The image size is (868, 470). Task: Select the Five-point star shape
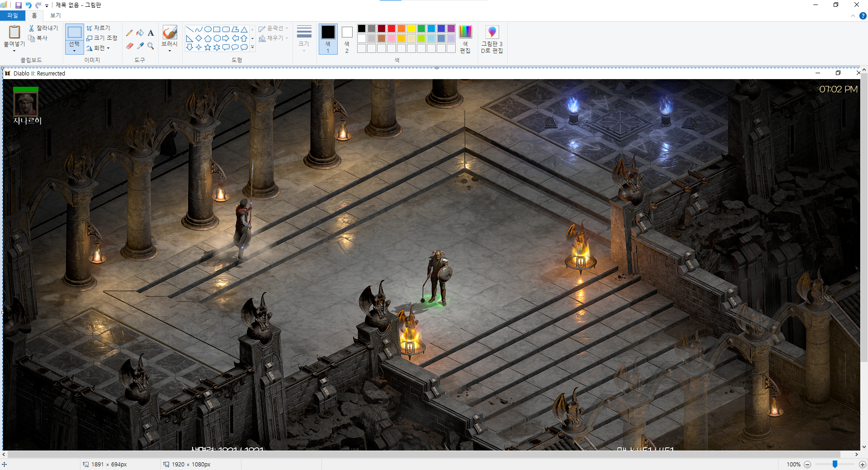[x=208, y=47]
